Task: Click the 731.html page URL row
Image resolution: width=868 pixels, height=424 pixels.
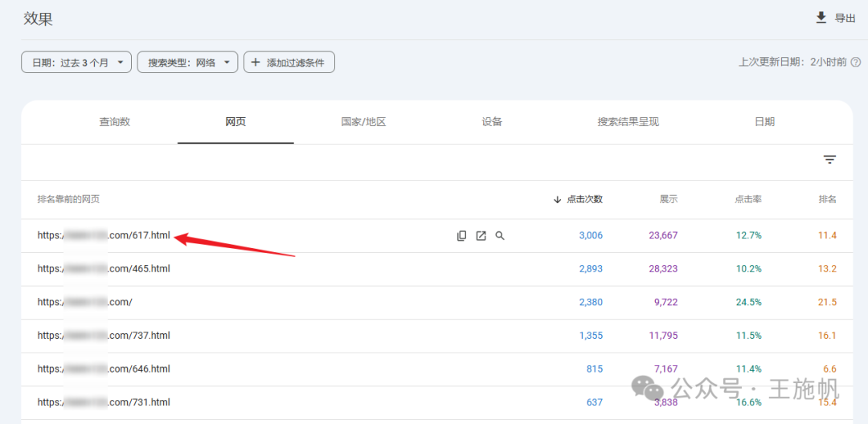Action: point(104,402)
